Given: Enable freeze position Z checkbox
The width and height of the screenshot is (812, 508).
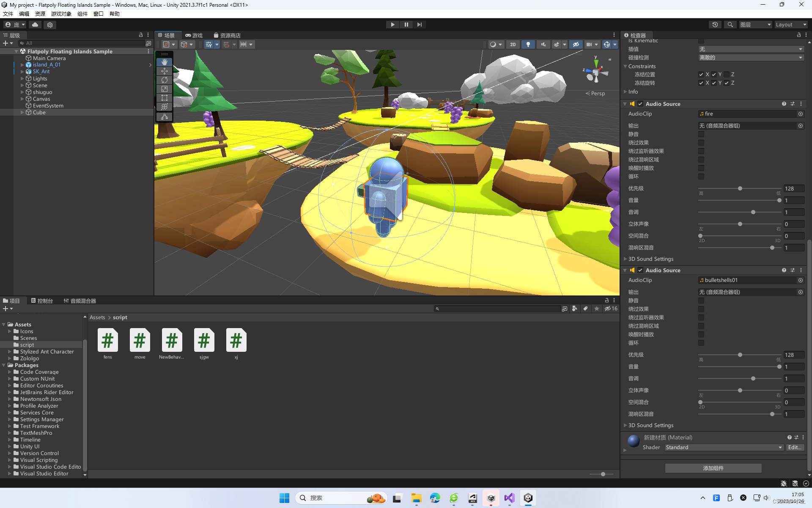Looking at the screenshot, I should 727,75.
